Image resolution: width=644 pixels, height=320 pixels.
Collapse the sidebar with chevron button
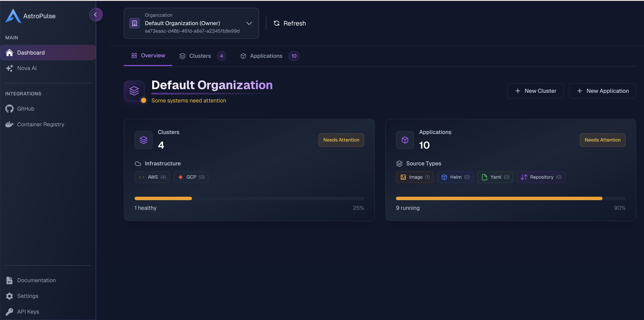95,15
